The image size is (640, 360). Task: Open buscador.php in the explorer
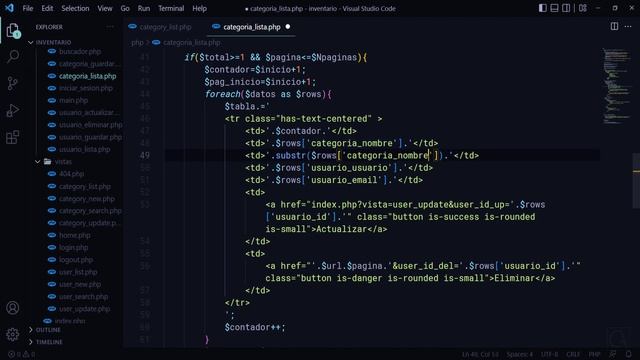click(x=80, y=51)
